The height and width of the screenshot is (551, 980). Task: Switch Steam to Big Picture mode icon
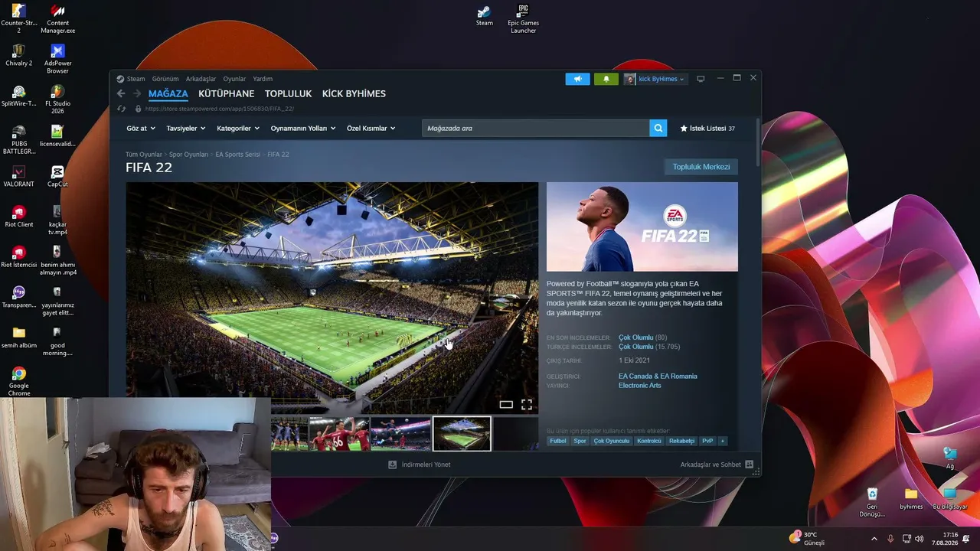point(701,79)
